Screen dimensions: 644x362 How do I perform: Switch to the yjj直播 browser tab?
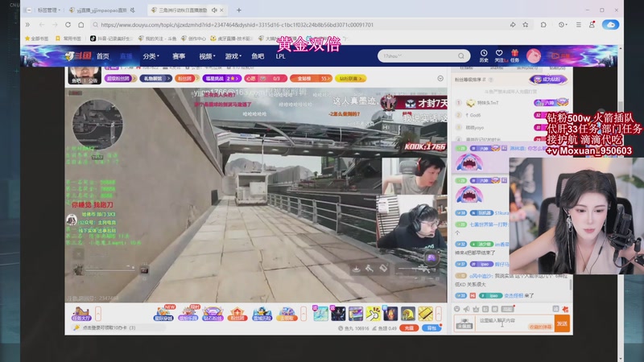point(101,10)
